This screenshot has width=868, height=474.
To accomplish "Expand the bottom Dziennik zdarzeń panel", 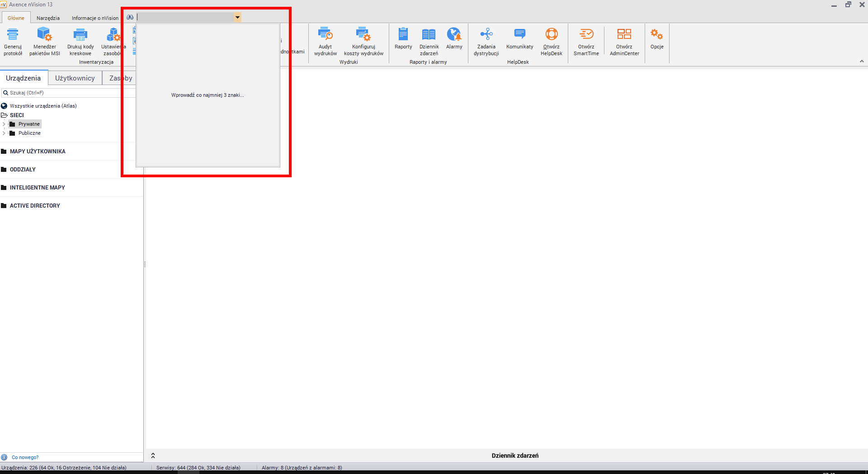I will click(153, 455).
